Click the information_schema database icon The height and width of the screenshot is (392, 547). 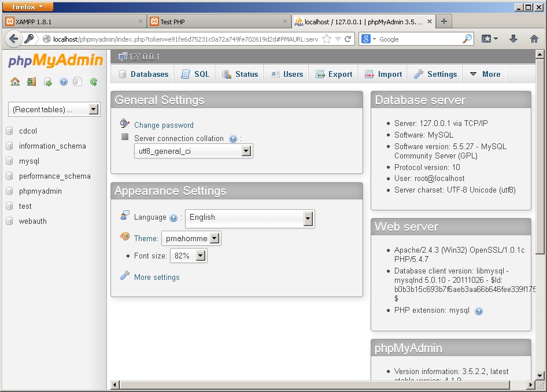tap(9, 146)
